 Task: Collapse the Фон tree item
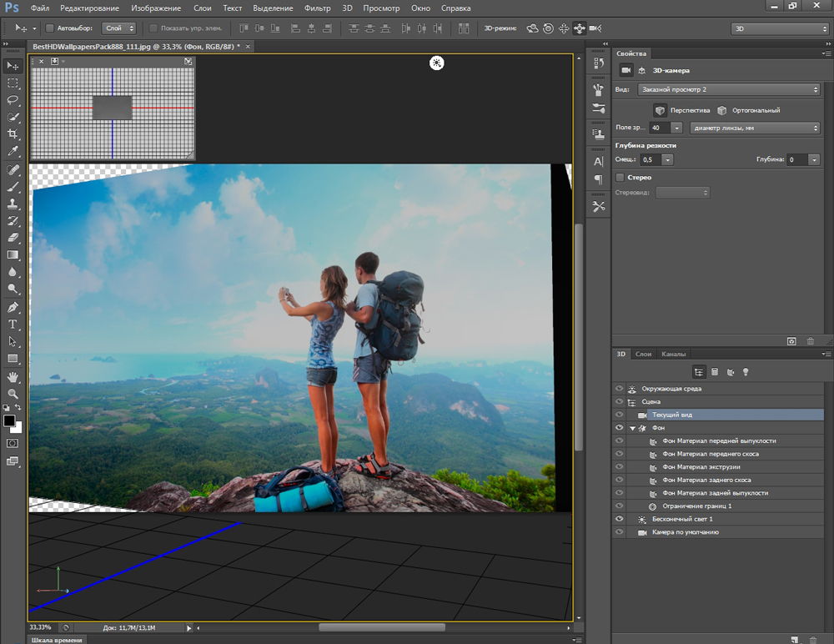632,428
